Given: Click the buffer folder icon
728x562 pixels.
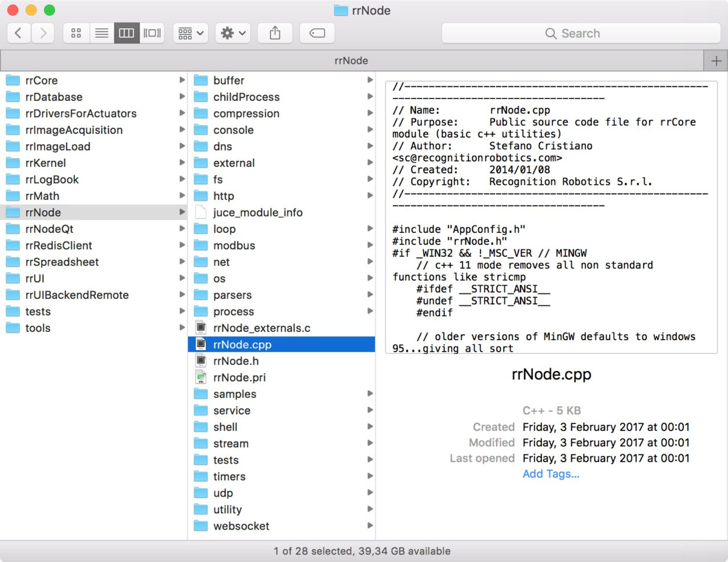Looking at the screenshot, I should click(201, 80).
